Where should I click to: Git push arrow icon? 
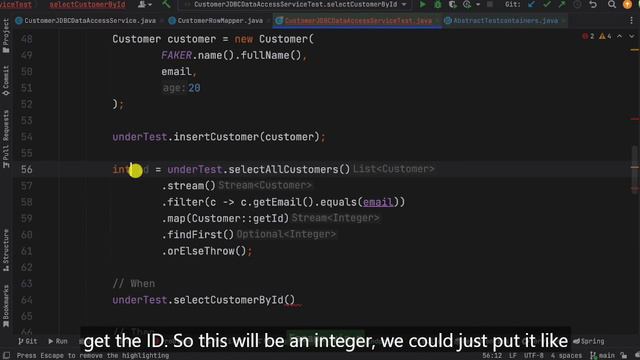(x=562, y=4)
